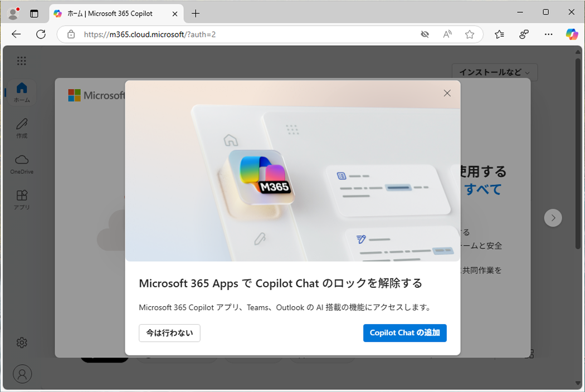This screenshot has width=585, height=392.
Task: View site information lock icon
Action: point(71,35)
